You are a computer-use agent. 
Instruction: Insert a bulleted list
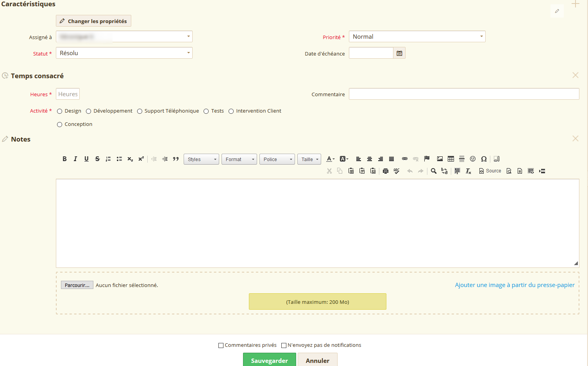119,159
